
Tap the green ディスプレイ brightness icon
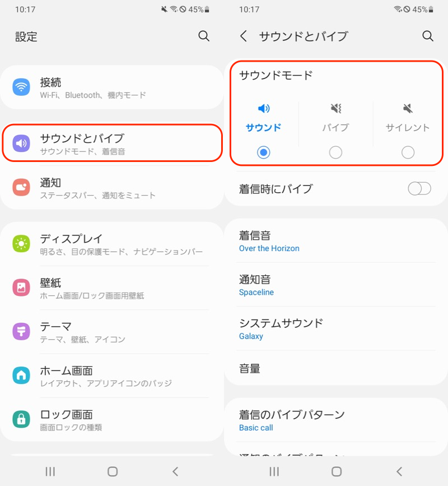pos(21,244)
